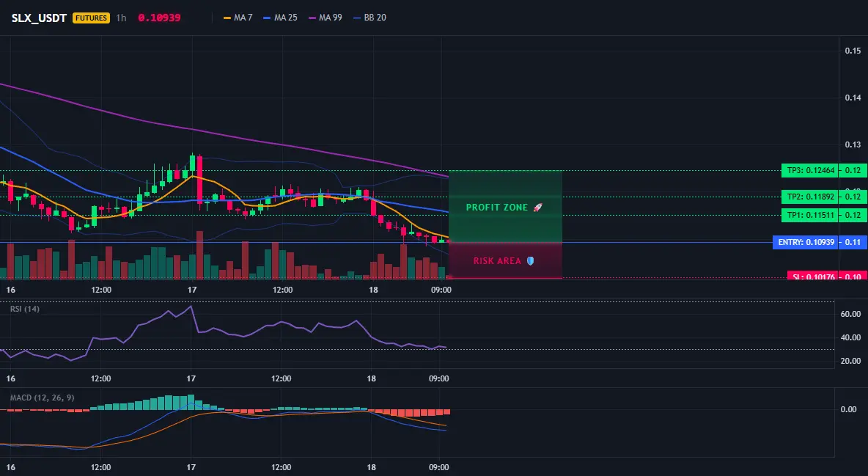Click 09:00 on RSI pane time axis
Viewport: 868px width, 476px height.
click(x=438, y=378)
